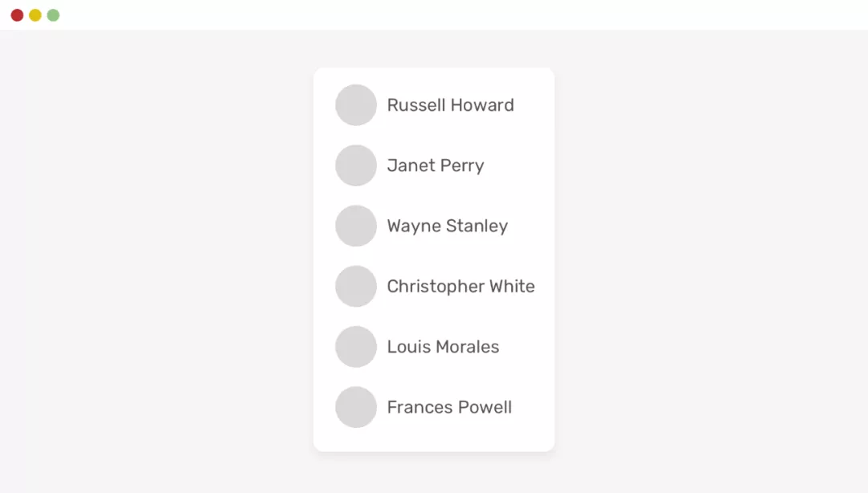
Task: Select Janet Perry's profile picture placeholder
Action: click(356, 165)
